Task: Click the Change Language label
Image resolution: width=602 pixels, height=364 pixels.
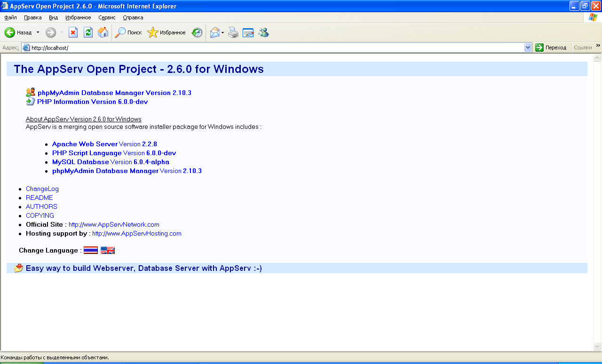Action: pos(50,250)
